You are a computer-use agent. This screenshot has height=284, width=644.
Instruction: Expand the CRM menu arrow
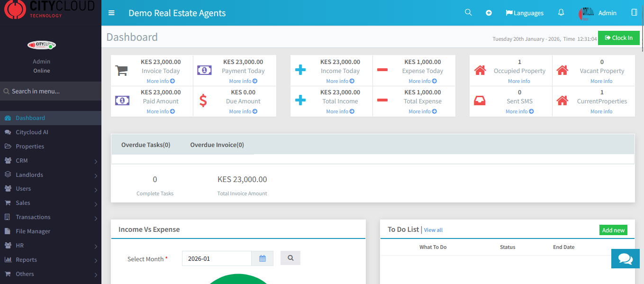(96, 162)
